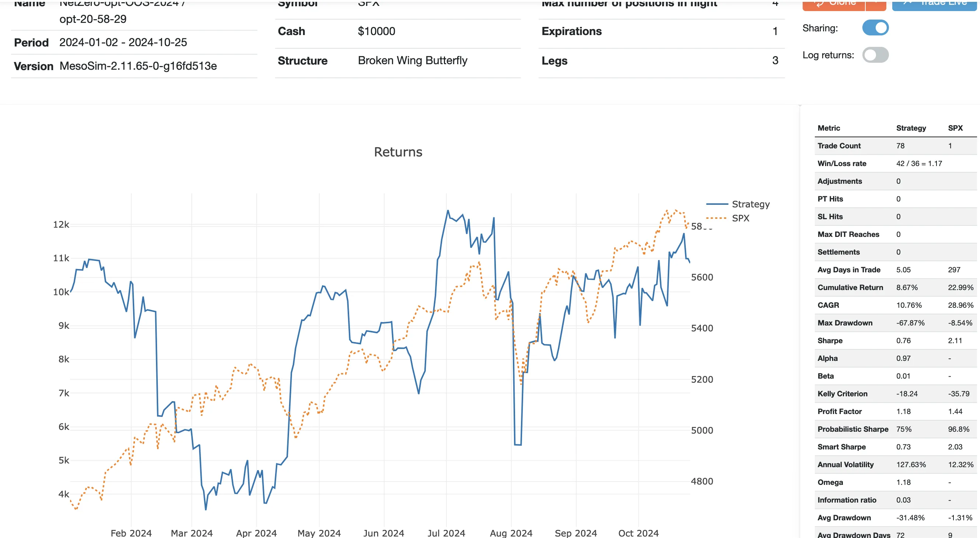Select the Cumulative Return metric row

click(x=850, y=287)
